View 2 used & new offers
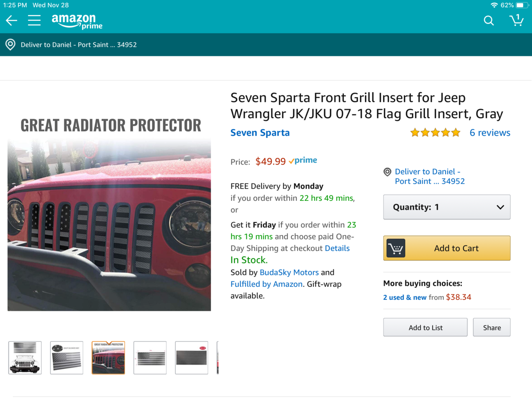This screenshot has height=399, width=532. (405, 297)
